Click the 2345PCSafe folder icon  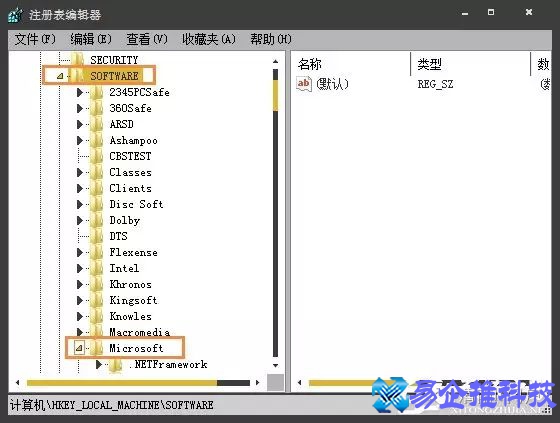click(x=97, y=92)
